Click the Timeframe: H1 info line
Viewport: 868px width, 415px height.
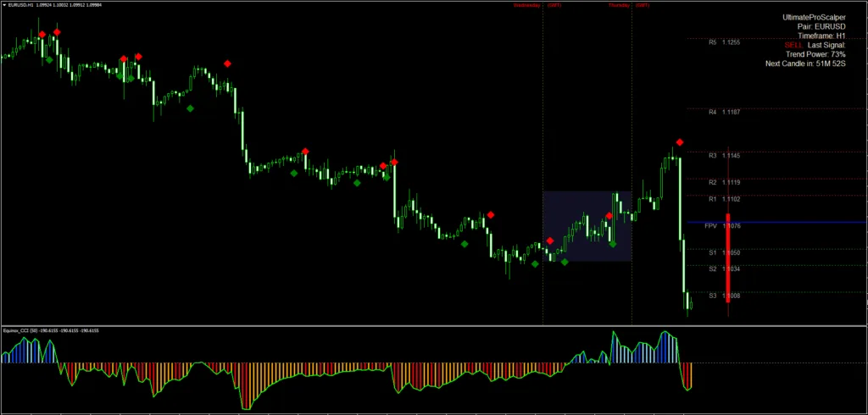point(821,36)
